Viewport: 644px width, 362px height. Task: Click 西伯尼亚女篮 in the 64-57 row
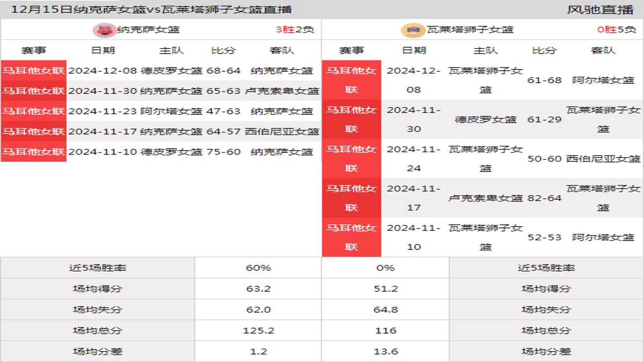click(x=282, y=131)
